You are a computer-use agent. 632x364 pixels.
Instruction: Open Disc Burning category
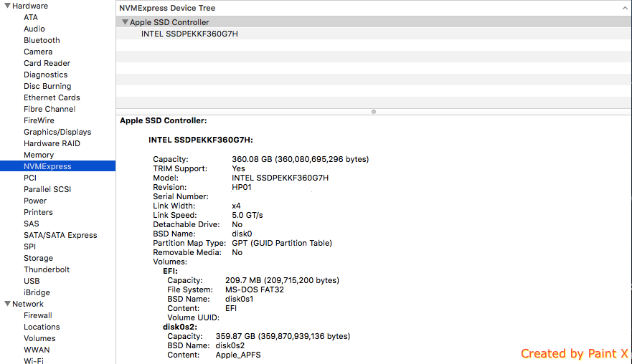coord(47,86)
